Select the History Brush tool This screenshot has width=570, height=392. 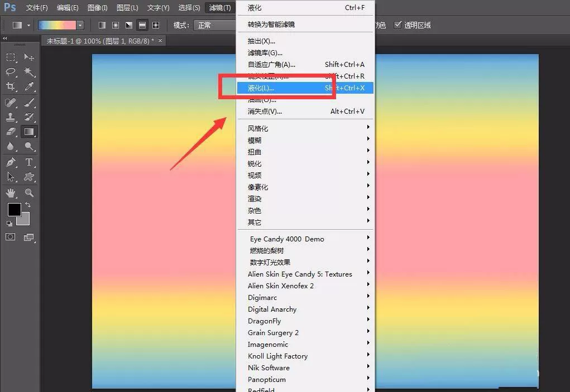[x=29, y=117]
